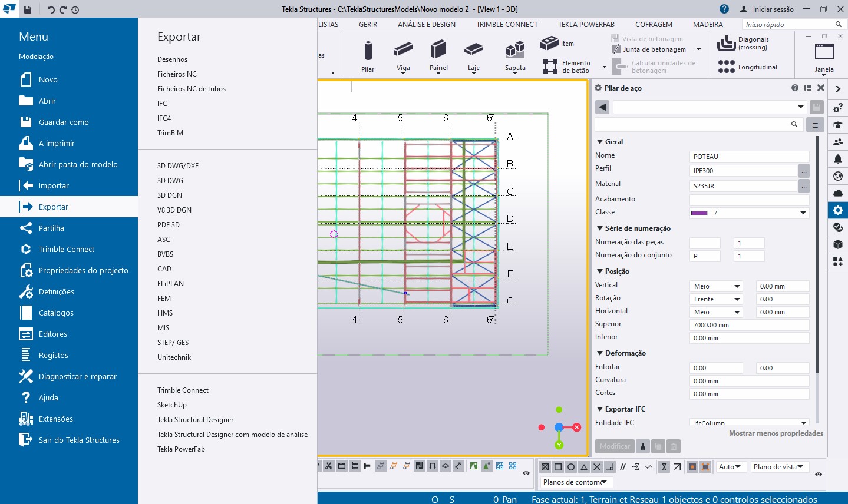
Task: Click the redo arrow in title bar
Action: coord(62,9)
